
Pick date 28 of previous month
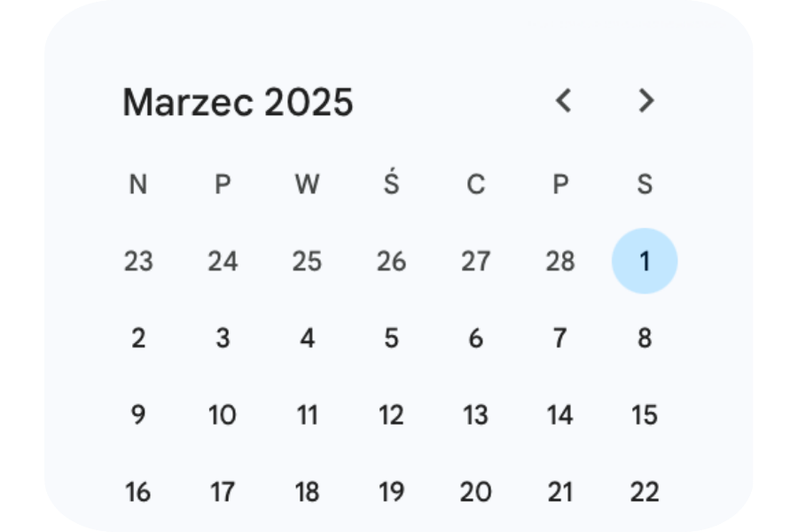point(560,262)
